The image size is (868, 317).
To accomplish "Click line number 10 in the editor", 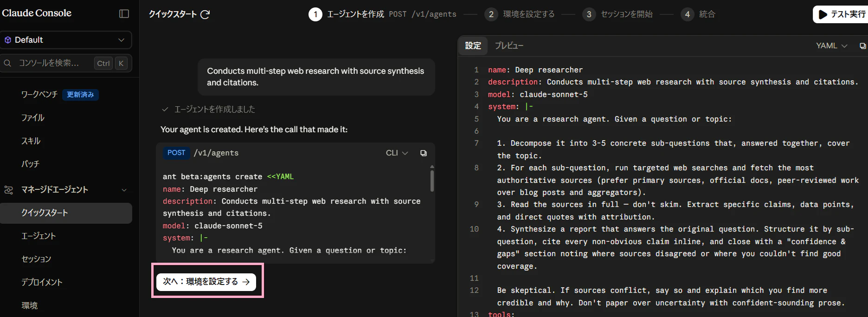I will tap(474, 229).
